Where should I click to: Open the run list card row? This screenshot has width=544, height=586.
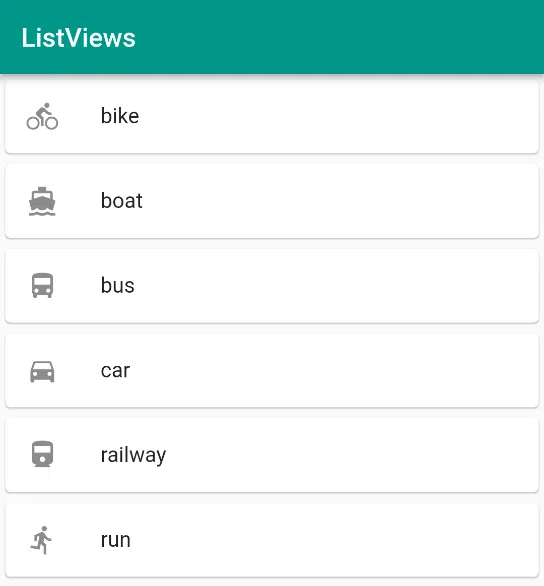272,540
